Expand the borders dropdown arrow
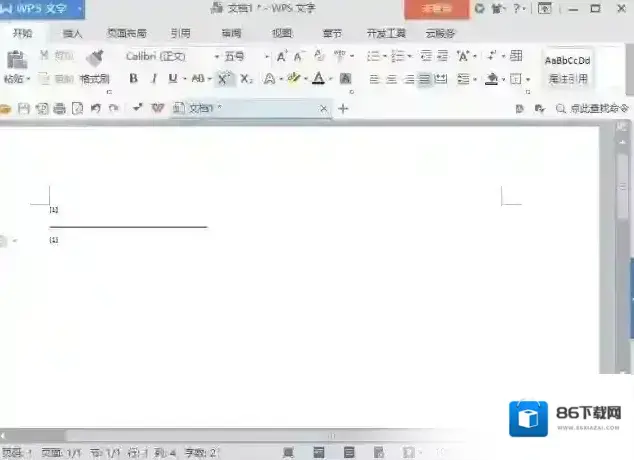The width and height of the screenshot is (634, 460). click(x=528, y=79)
